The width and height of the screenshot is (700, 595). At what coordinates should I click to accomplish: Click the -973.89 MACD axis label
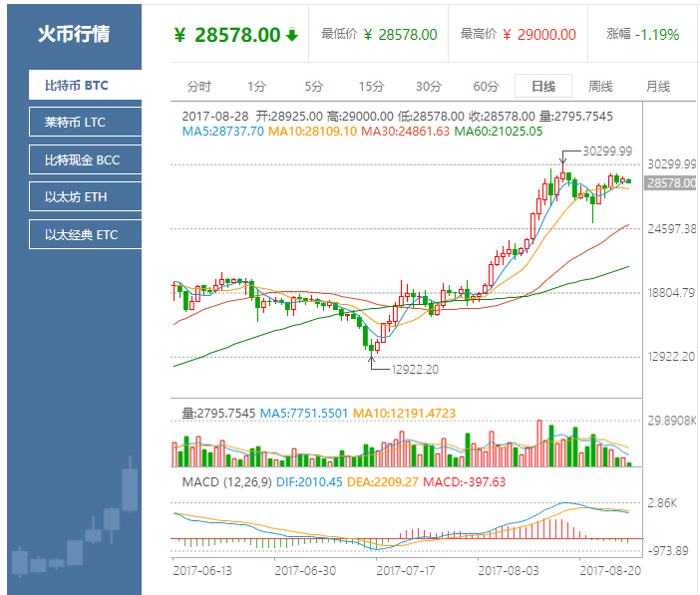(668, 550)
